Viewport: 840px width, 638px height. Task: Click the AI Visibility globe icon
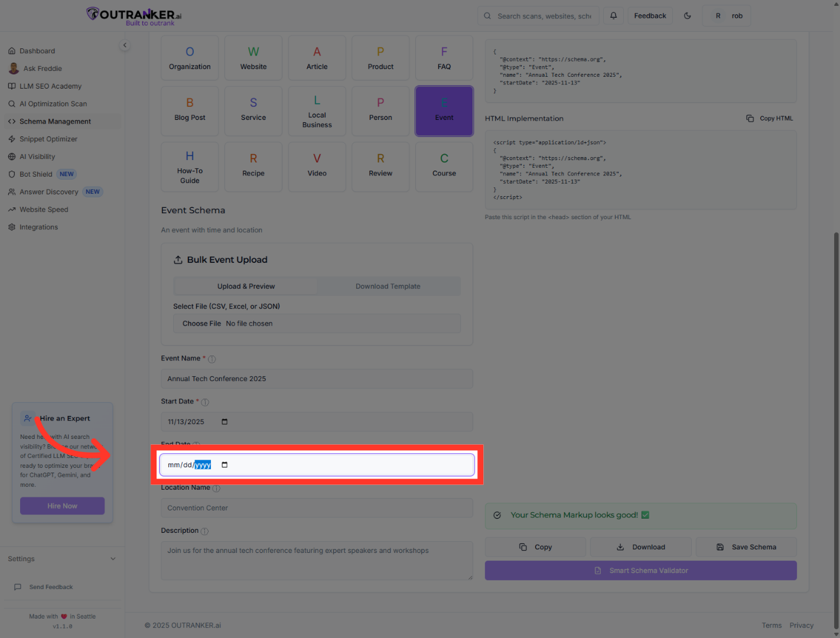click(12, 157)
